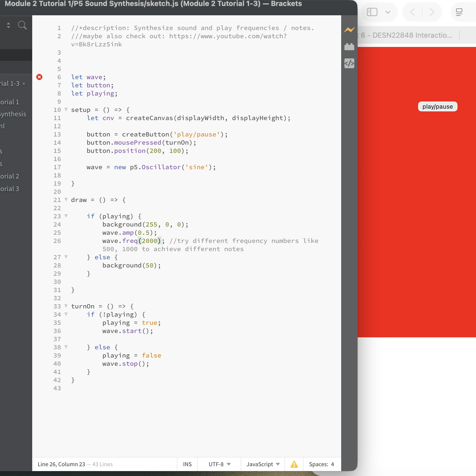Click the code brackets icon in right toolbar
Screen dimensions: 476x476
click(x=349, y=64)
